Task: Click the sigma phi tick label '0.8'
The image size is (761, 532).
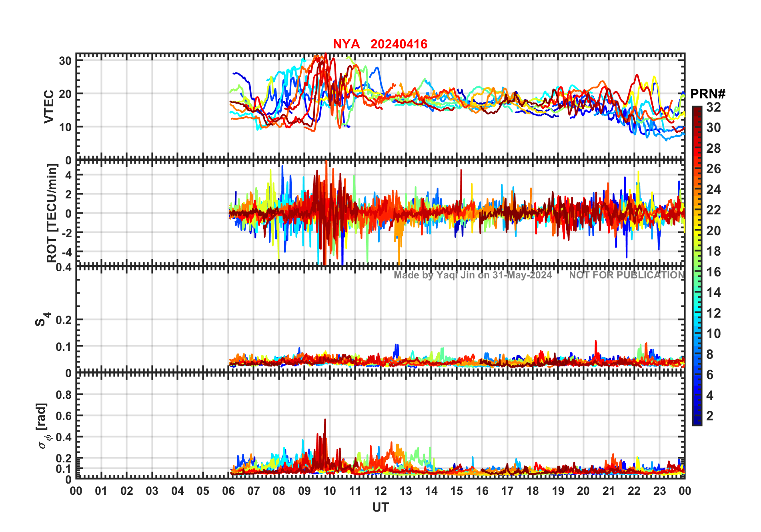Action: pos(64,395)
